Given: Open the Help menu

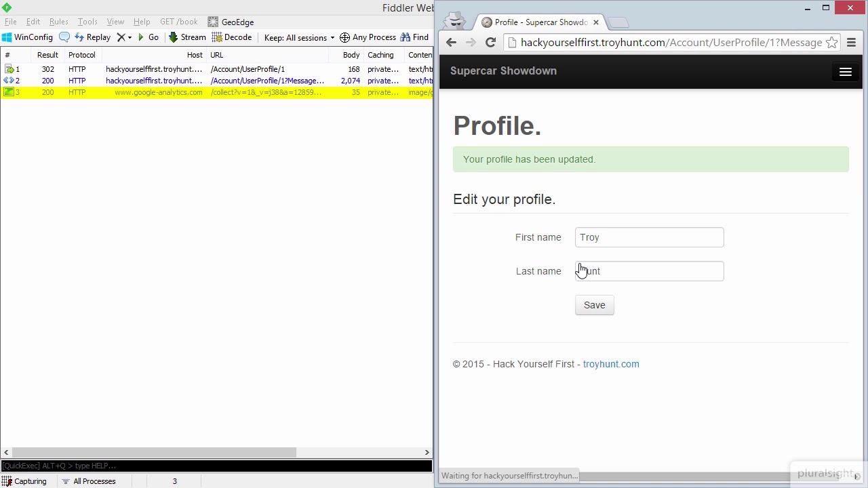Looking at the screenshot, I should (142, 22).
